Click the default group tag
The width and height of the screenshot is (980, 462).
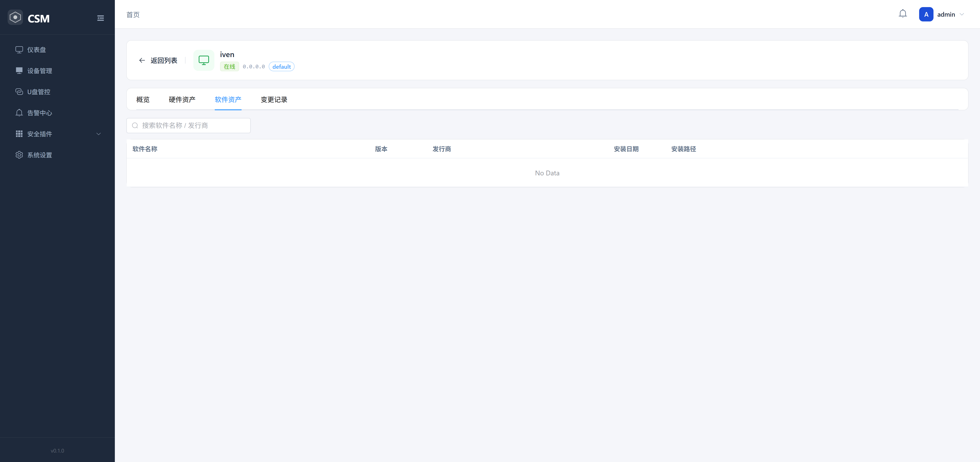(x=281, y=67)
